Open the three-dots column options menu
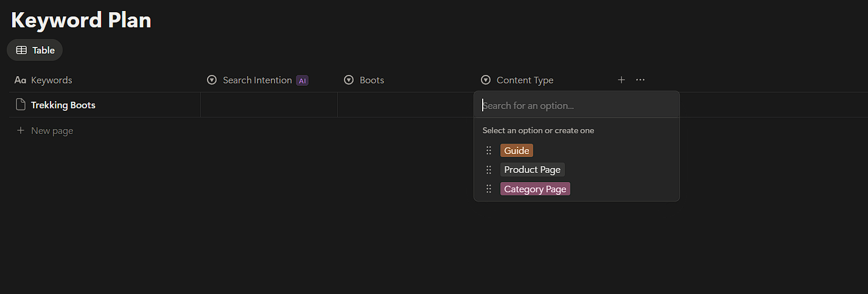This screenshot has height=294, width=868. (x=640, y=80)
